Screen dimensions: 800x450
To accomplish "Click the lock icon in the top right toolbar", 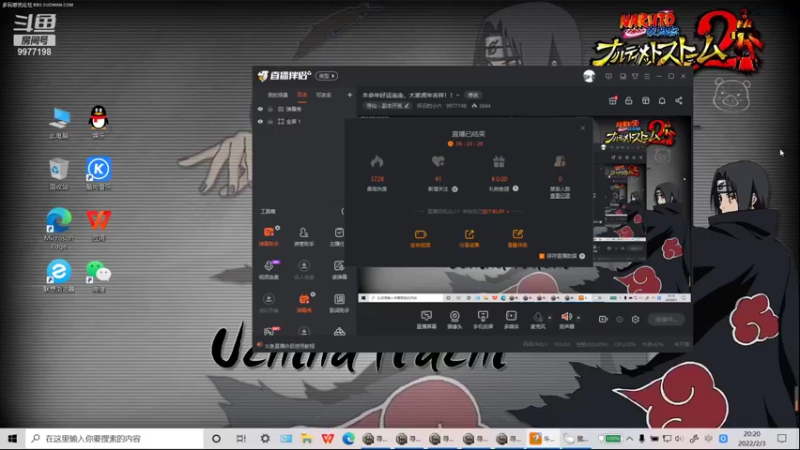I will [629, 101].
